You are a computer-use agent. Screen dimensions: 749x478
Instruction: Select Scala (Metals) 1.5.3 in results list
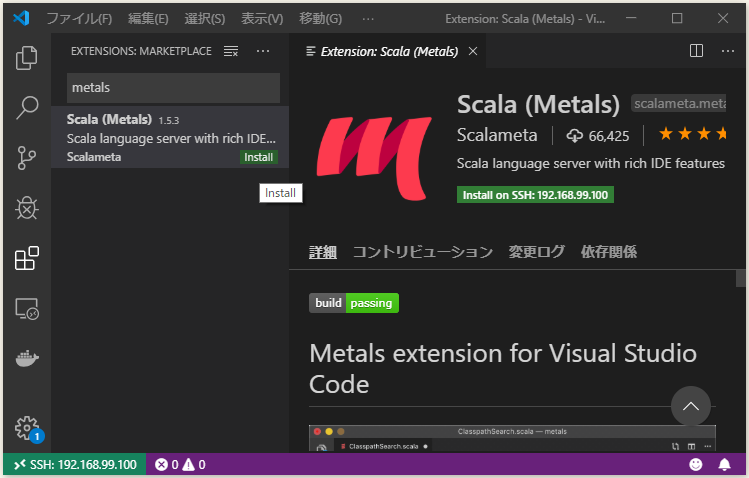click(170, 137)
